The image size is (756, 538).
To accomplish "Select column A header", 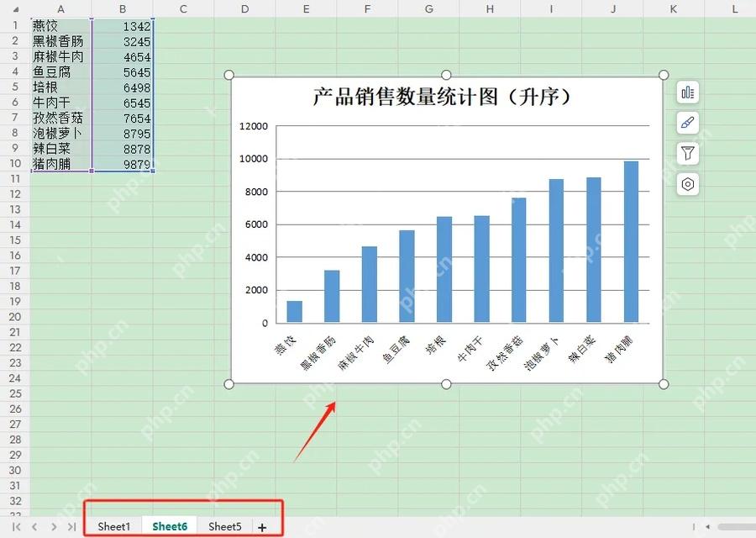I will pos(60,8).
